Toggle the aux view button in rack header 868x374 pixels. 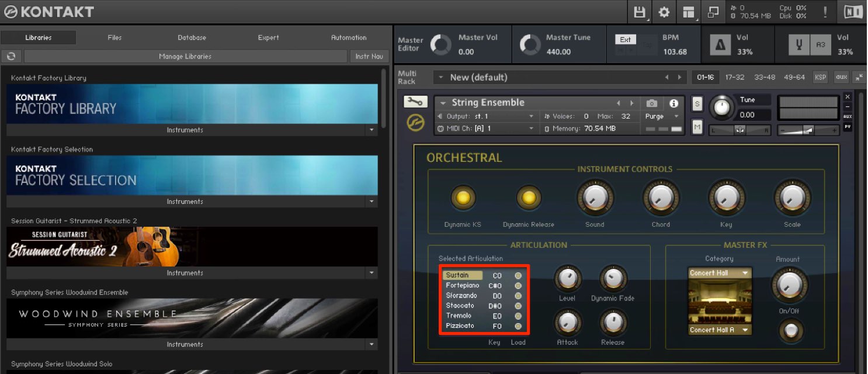[841, 77]
